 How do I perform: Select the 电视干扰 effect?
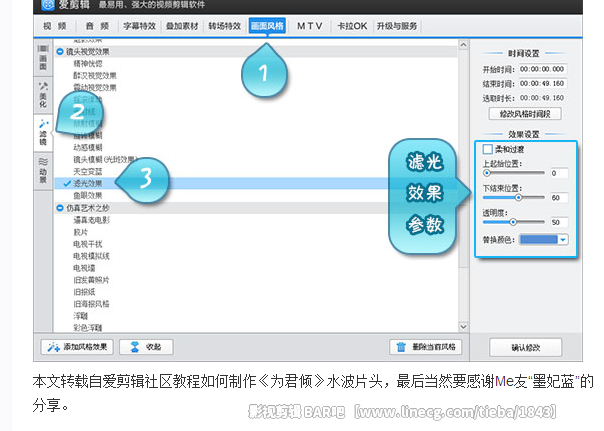[88, 244]
